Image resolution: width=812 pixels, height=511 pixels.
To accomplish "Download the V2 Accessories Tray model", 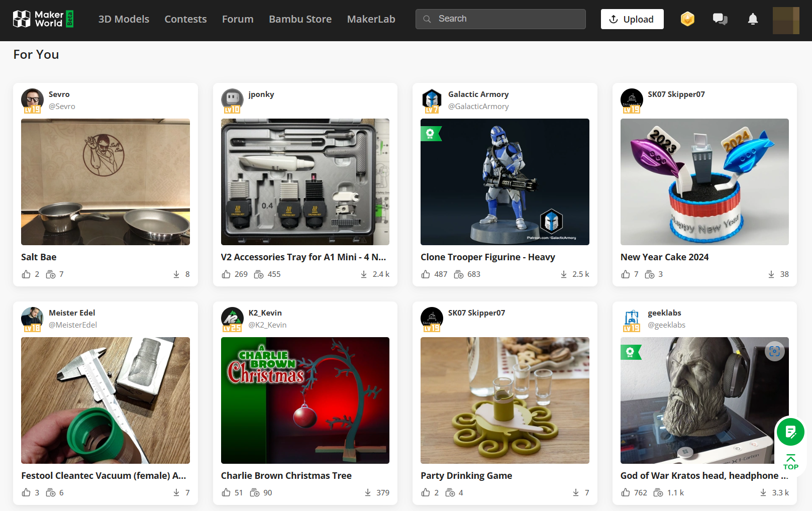I will (364, 274).
